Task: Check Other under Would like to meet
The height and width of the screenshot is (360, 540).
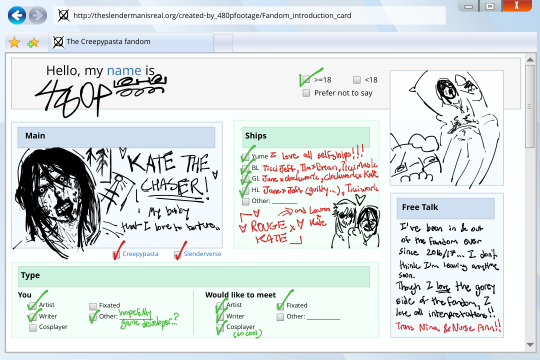Action: pyautogui.click(x=280, y=317)
